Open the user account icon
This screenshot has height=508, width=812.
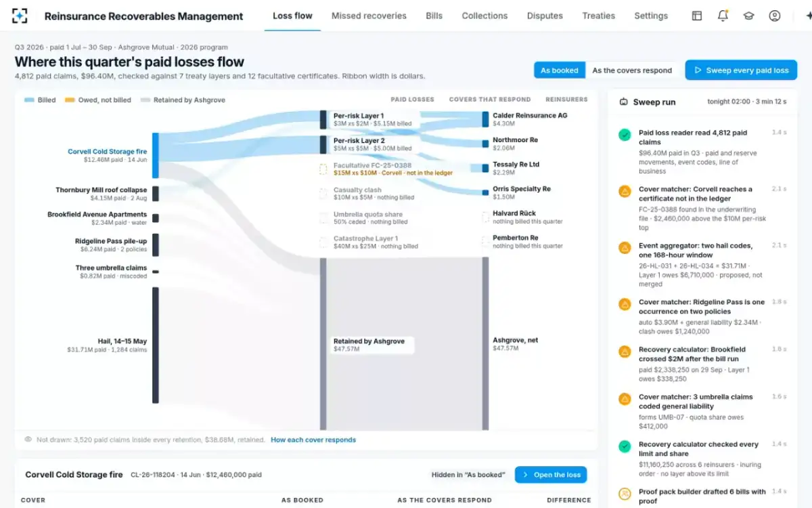click(775, 16)
